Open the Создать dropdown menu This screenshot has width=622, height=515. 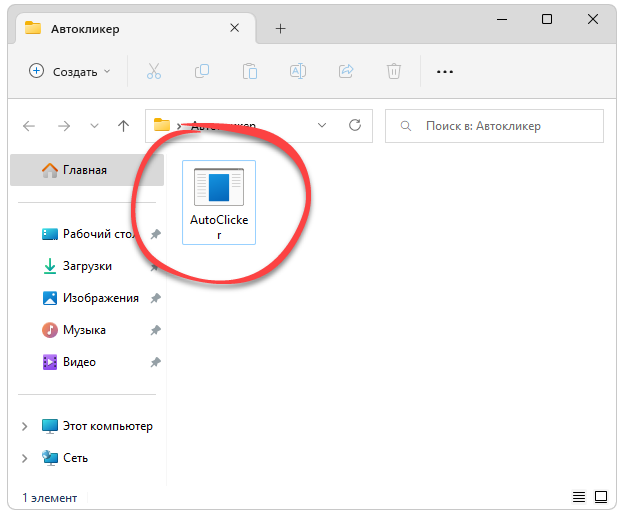[x=70, y=71]
